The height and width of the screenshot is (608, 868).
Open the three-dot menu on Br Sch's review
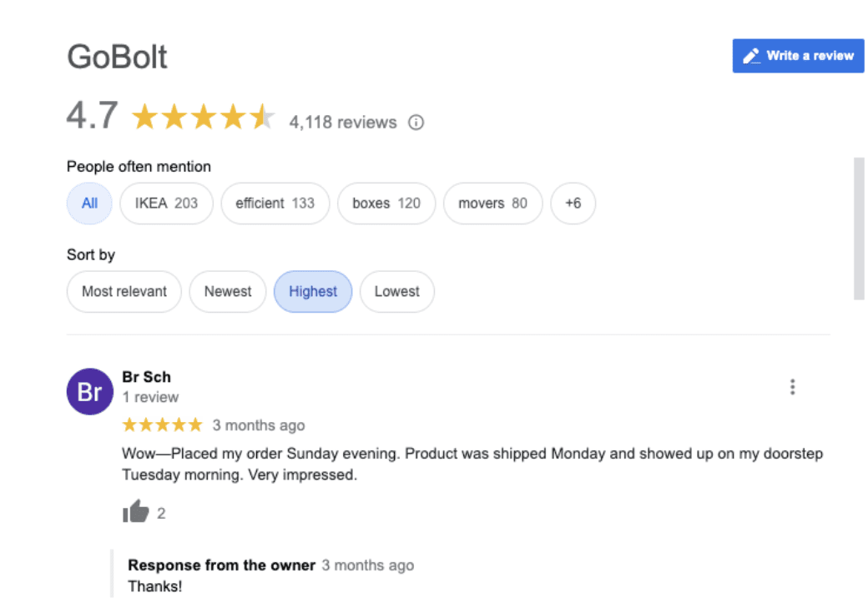coord(791,386)
